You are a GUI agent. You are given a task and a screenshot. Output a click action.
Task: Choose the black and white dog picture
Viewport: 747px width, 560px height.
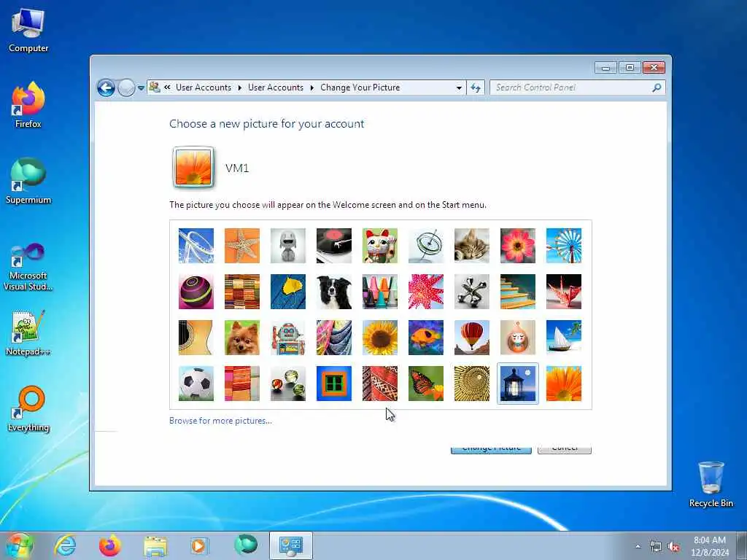(x=334, y=292)
